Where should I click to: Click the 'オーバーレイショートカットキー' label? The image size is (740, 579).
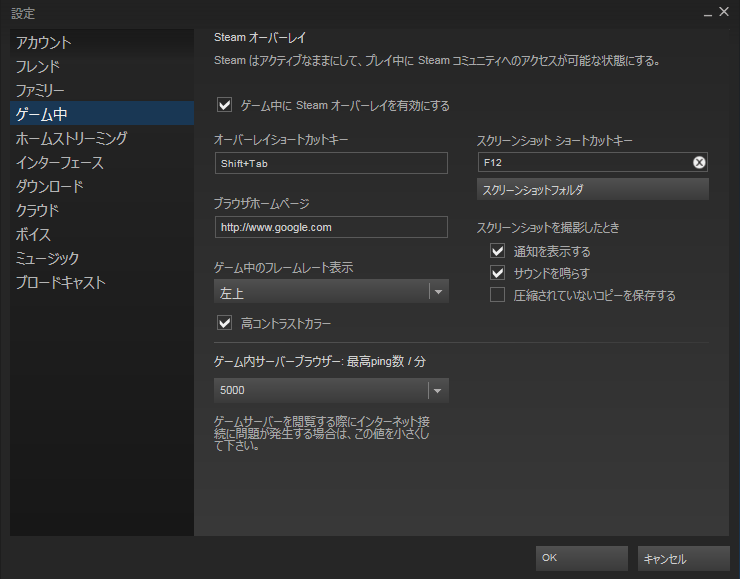tap(281, 140)
